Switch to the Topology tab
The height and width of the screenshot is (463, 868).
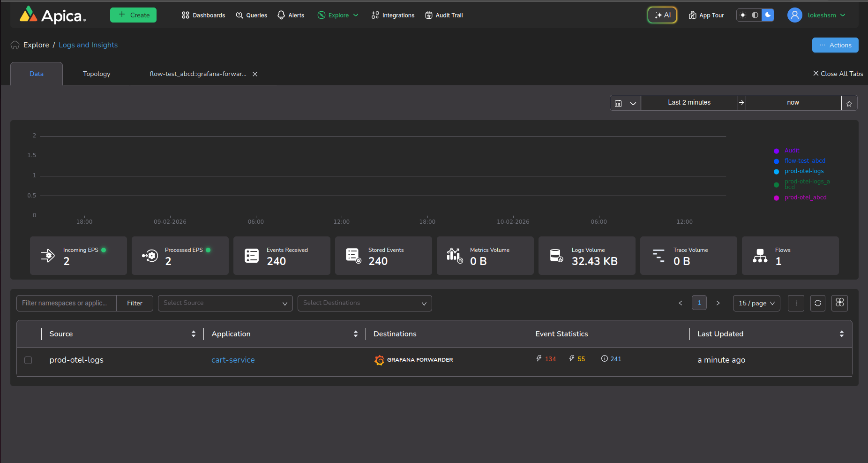pyautogui.click(x=97, y=74)
